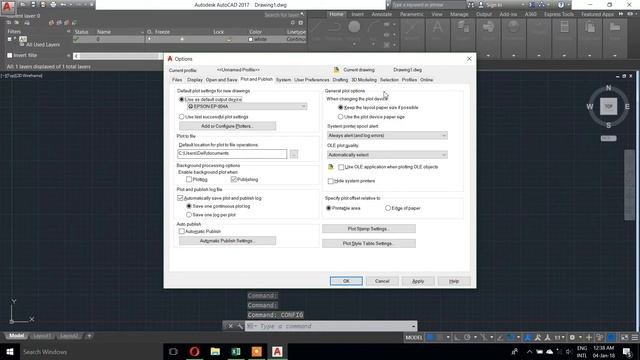Image resolution: width=640 pixels, height=360 pixels.
Task: Open the AutoCAD application menu logo
Action: click(x=7, y=7)
